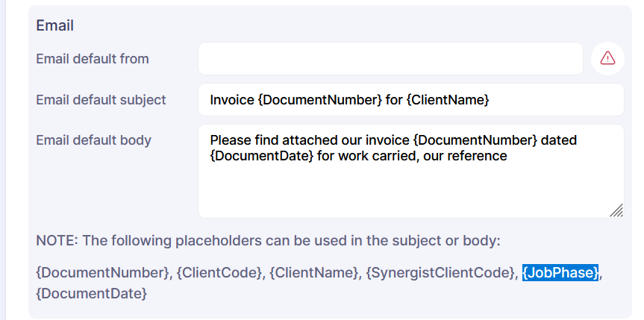644x320 pixels.
Task: Click the 'Email default body' label
Action: [x=93, y=139]
